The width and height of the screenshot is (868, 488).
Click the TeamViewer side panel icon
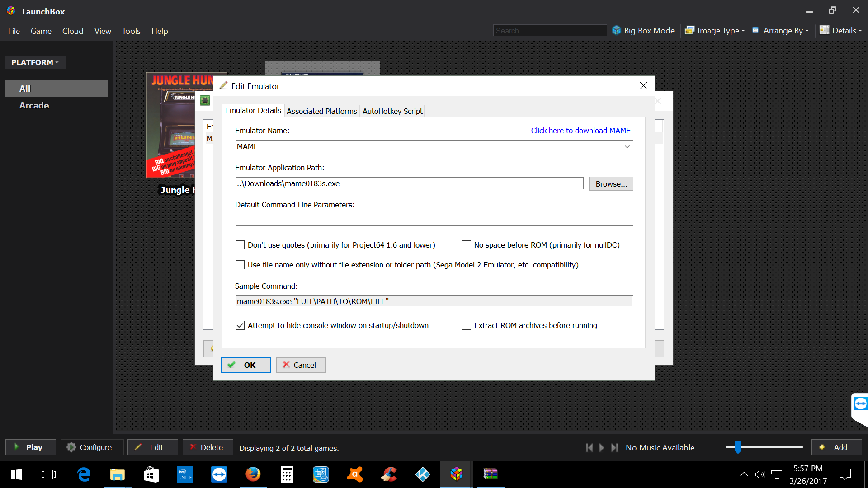[860, 404]
